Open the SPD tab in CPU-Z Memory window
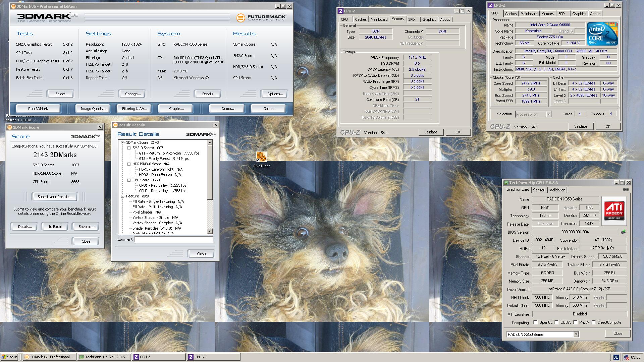 pyautogui.click(x=412, y=19)
